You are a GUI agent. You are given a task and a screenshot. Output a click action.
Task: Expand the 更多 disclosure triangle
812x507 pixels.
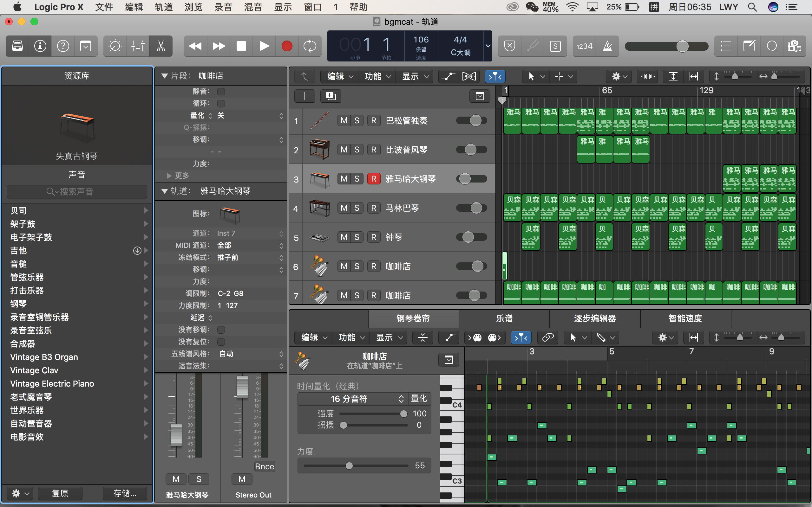(169, 175)
